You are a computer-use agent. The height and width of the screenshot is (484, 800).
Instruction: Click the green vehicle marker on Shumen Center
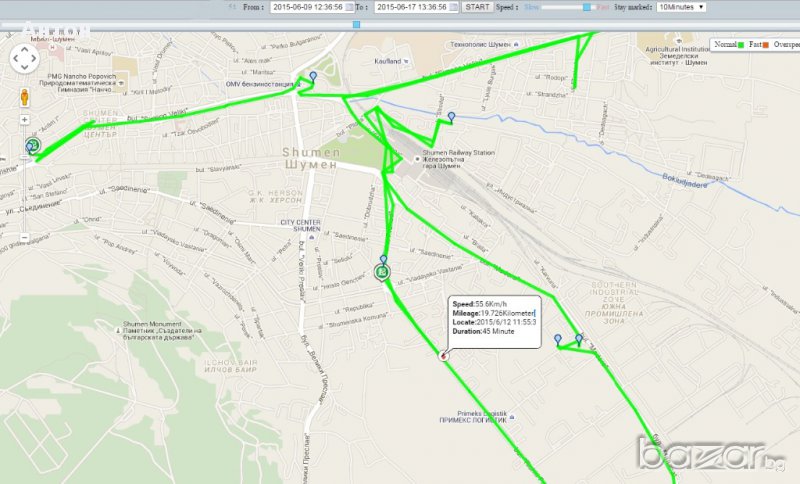(32, 148)
